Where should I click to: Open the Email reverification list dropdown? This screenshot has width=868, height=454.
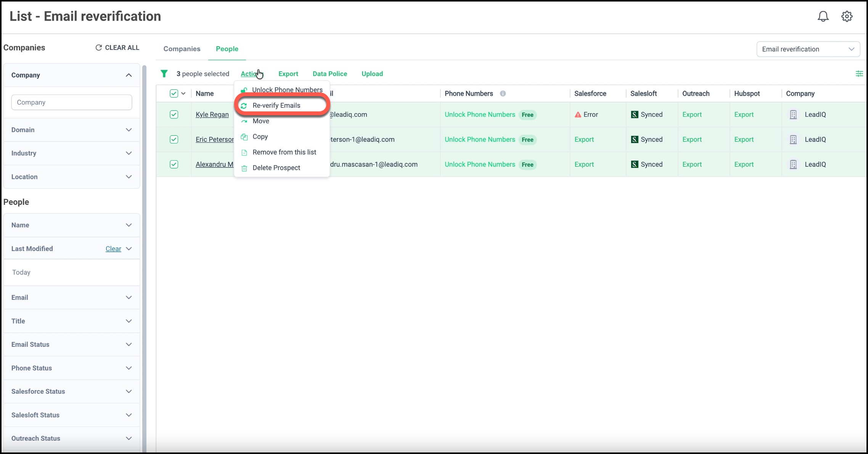point(808,49)
